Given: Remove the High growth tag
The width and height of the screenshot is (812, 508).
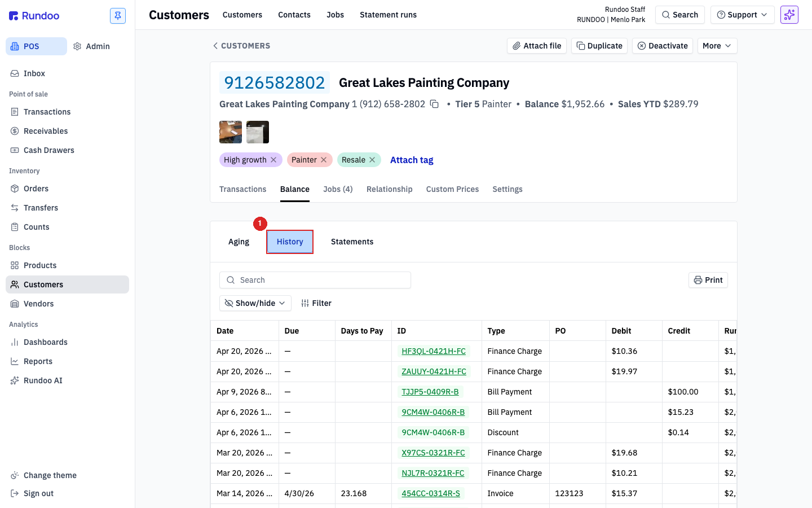Looking at the screenshot, I should click(273, 160).
